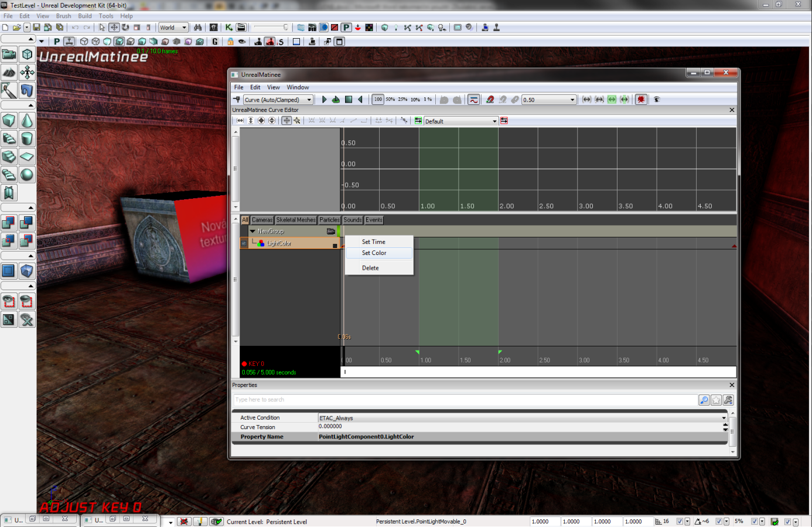Open the World coordinate system dropdown

(173, 28)
